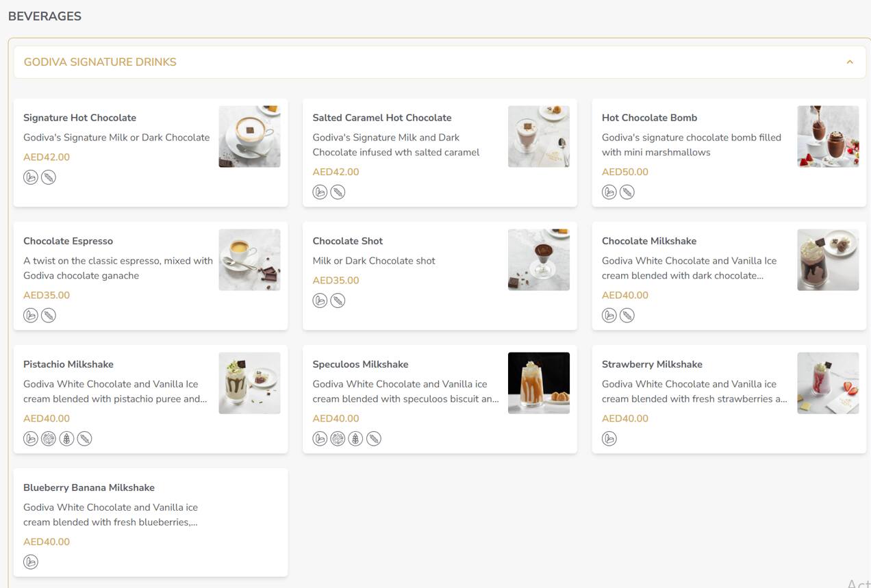Screen dimensions: 871x588
Task: Click leaf-shaped allergen icon under Hot Chocolate Bomb
Action: pos(627,192)
